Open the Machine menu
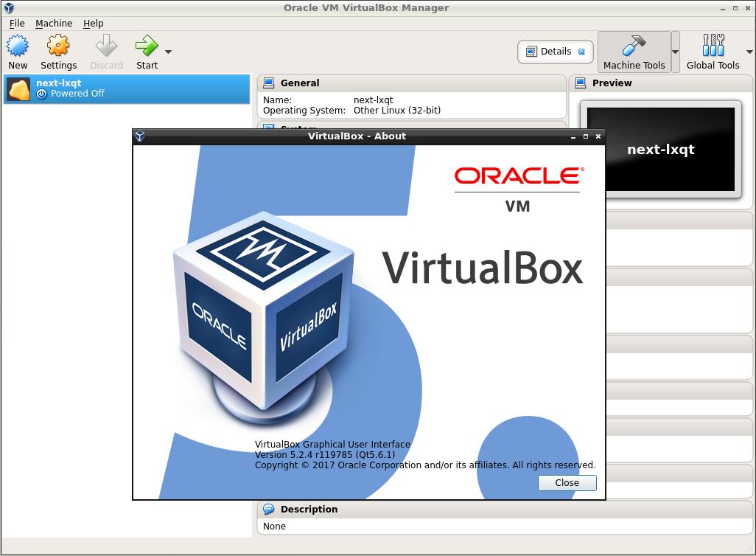 [x=54, y=23]
